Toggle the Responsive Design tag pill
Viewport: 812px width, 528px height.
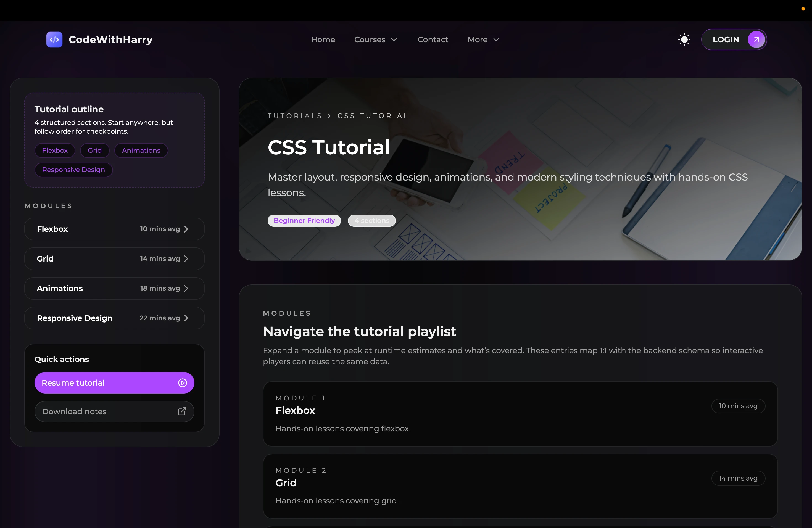(x=73, y=170)
